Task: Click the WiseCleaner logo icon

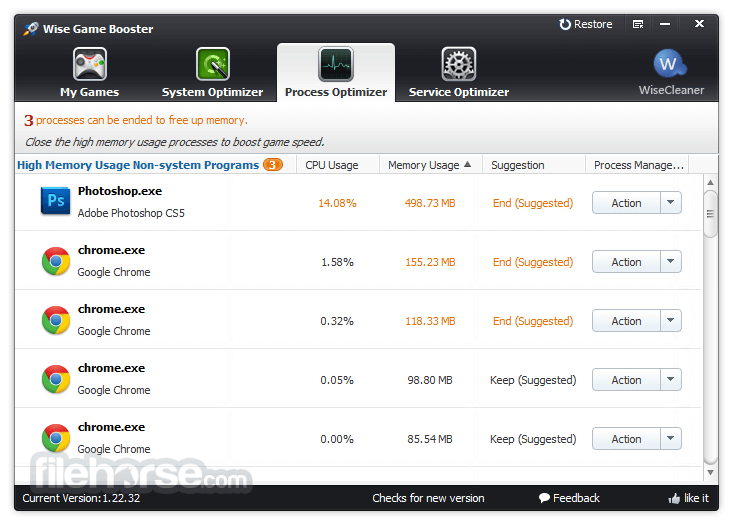Action: pyautogui.click(x=670, y=64)
